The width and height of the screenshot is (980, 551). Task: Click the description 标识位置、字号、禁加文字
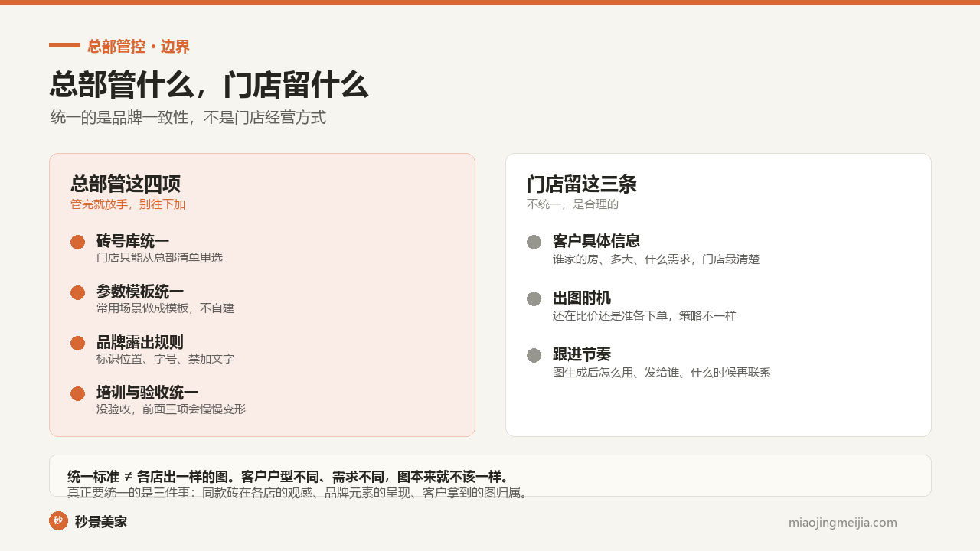165,359
